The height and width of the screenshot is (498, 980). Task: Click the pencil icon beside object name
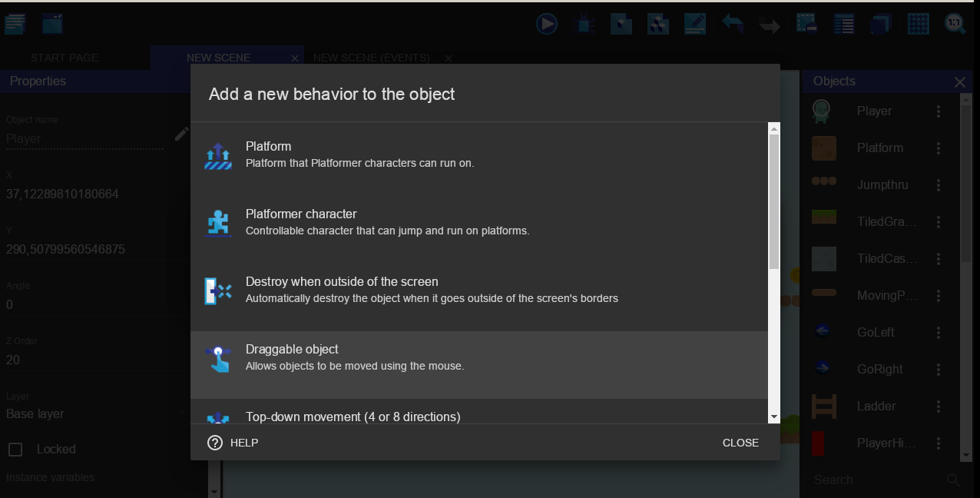click(181, 134)
